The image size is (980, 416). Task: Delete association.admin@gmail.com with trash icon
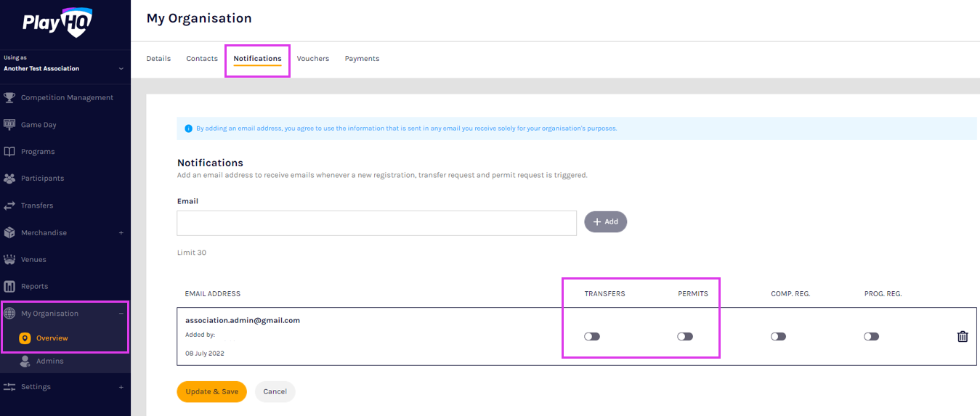click(963, 336)
